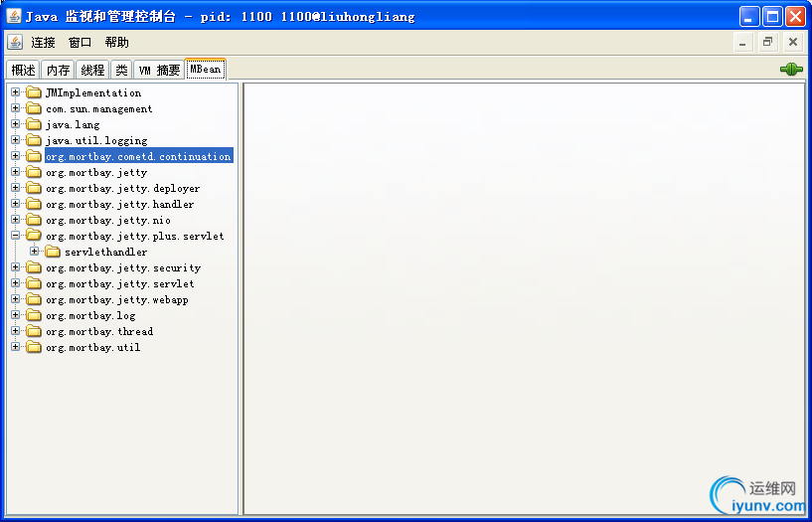Switch to the 类 tab
Image resolution: width=812 pixels, height=522 pixels.
pyautogui.click(x=121, y=70)
